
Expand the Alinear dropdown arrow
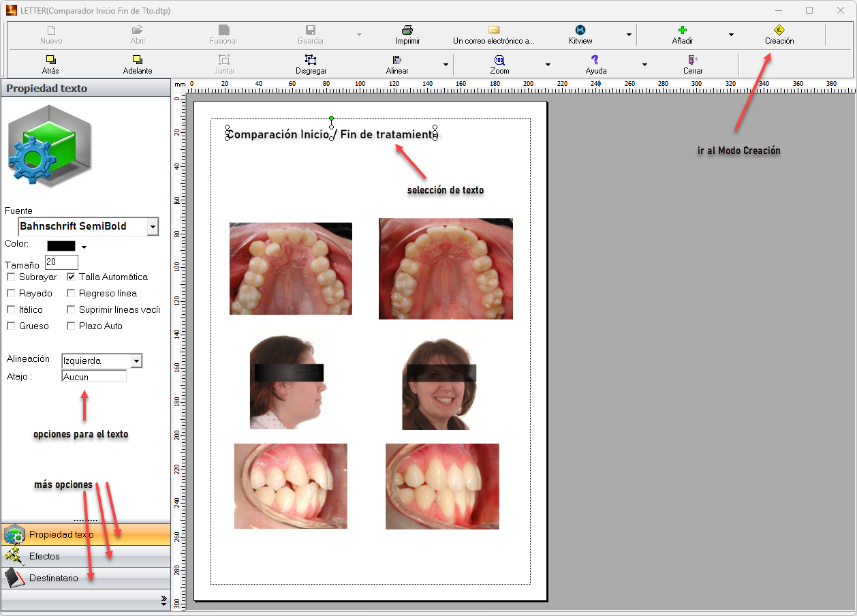(446, 65)
